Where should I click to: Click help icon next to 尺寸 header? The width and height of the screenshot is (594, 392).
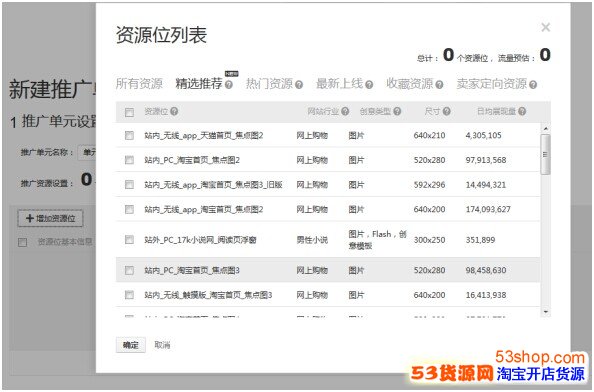447,111
